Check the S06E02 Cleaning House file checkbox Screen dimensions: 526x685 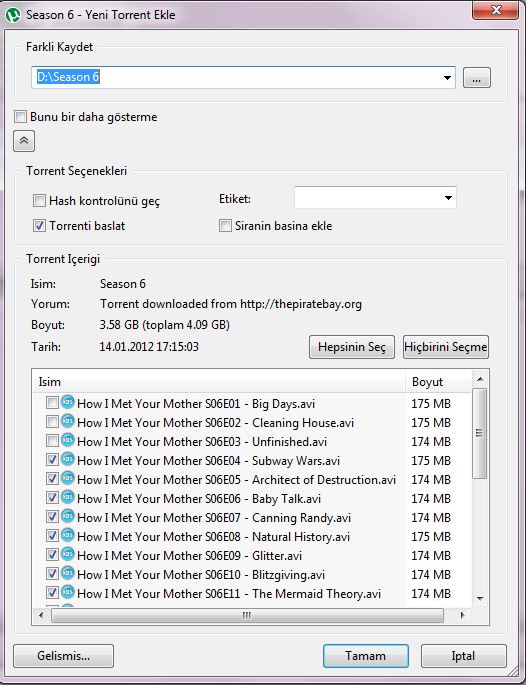(52, 422)
